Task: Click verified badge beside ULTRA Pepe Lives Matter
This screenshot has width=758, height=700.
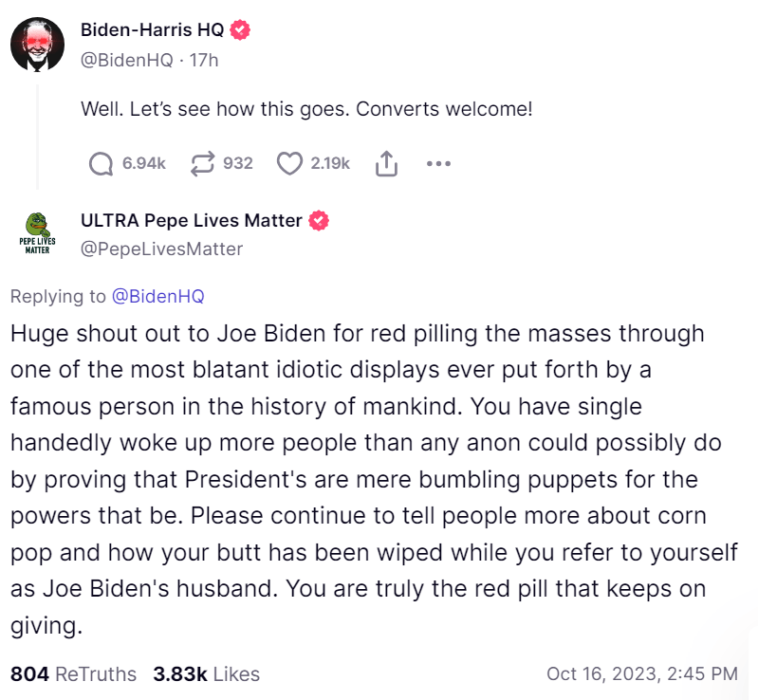Action: 320,221
